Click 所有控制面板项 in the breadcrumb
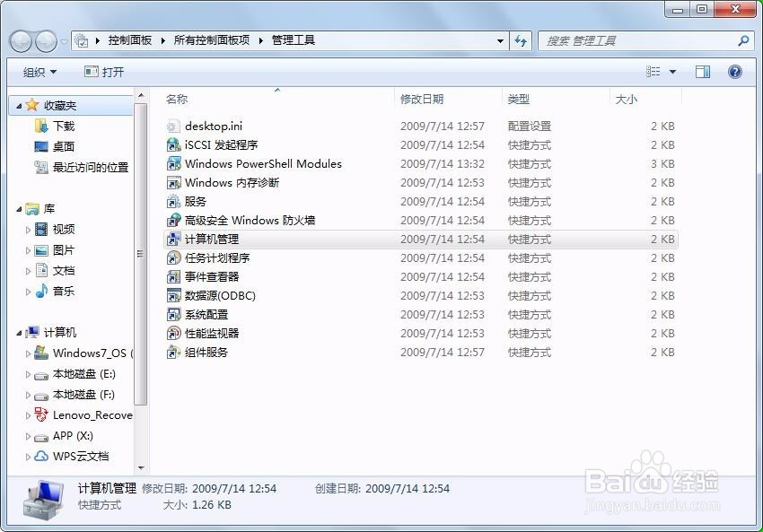The width and height of the screenshot is (763, 532). pyautogui.click(x=212, y=40)
